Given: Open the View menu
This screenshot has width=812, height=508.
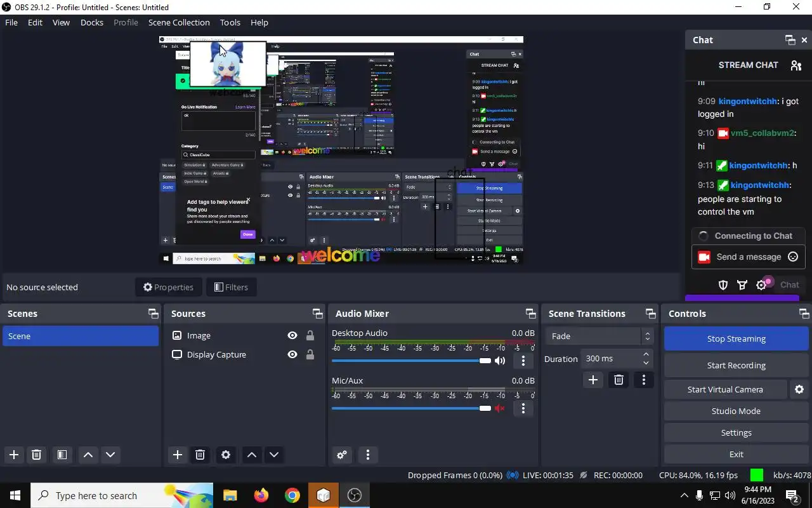Looking at the screenshot, I should [x=61, y=22].
